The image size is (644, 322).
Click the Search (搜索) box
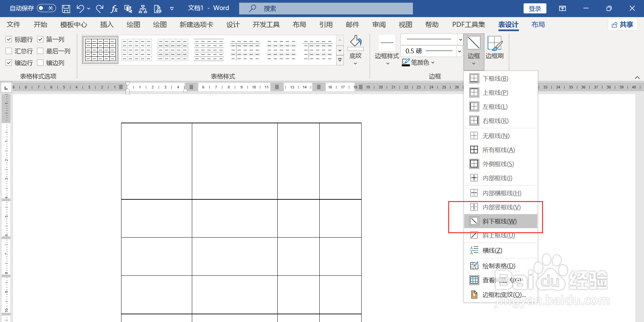[x=326, y=8]
